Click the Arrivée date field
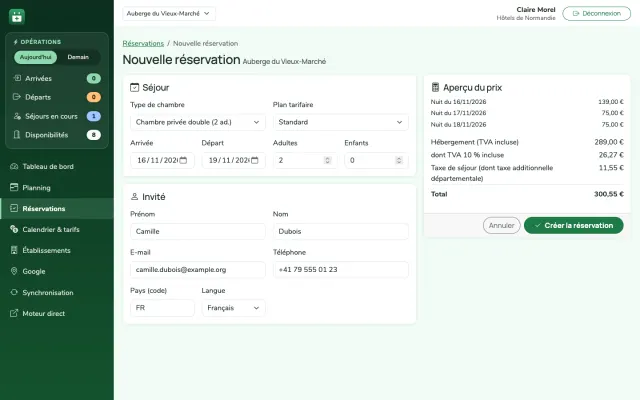 click(162, 160)
